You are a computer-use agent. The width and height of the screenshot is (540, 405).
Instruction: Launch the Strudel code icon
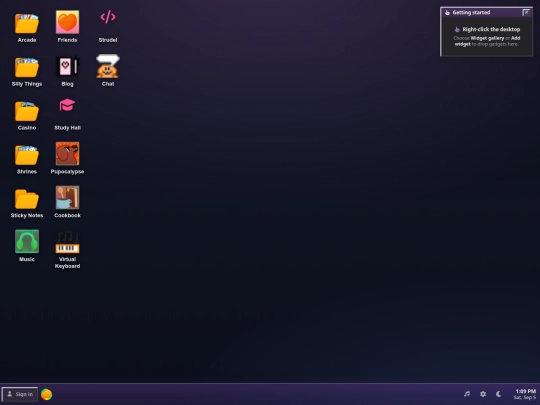coord(108,17)
